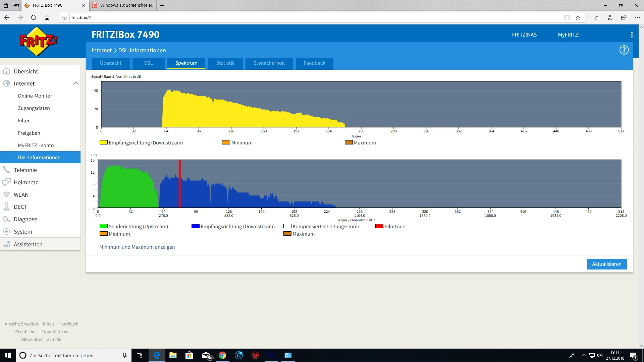Image resolution: width=644 pixels, height=362 pixels.
Task: Refresh the browser page
Action: tap(33, 18)
